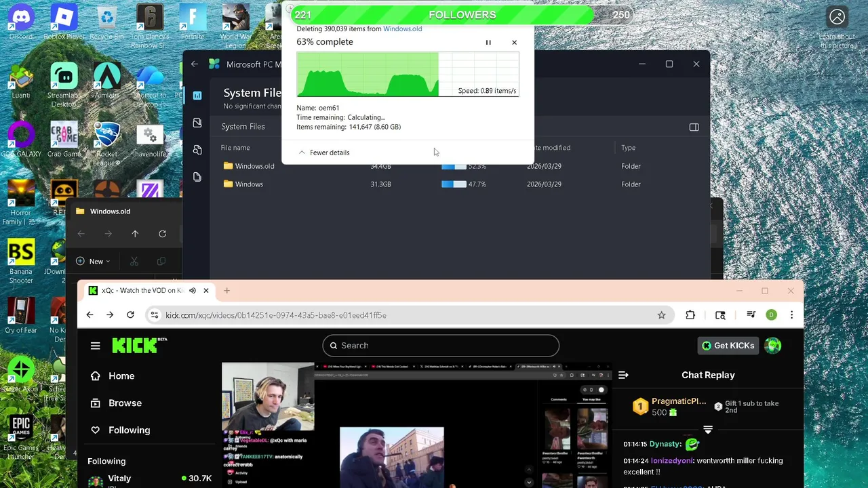Image resolution: width=868 pixels, height=488 pixels.
Task: Click the 34.4GB size of Windows.old
Action: [380, 166]
